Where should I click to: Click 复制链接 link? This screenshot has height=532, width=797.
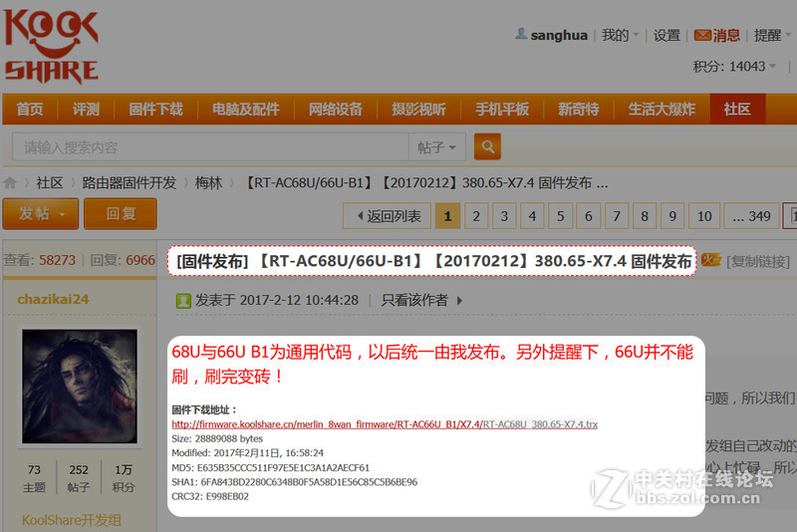point(758,261)
